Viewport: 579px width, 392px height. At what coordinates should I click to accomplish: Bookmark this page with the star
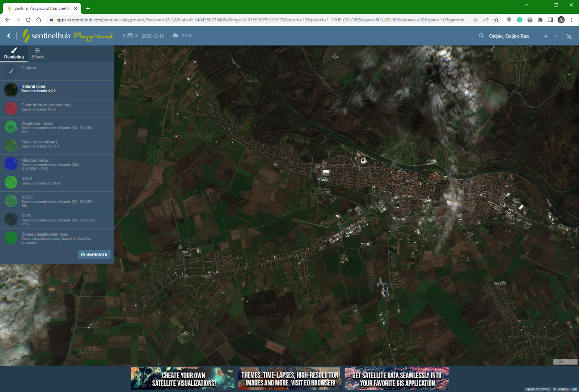click(496, 20)
